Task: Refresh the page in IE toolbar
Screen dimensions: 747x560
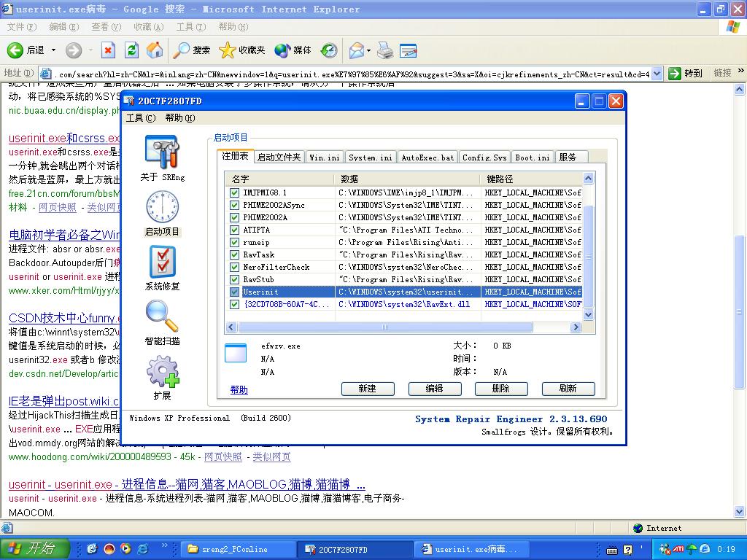Action: [x=131, y=50]
